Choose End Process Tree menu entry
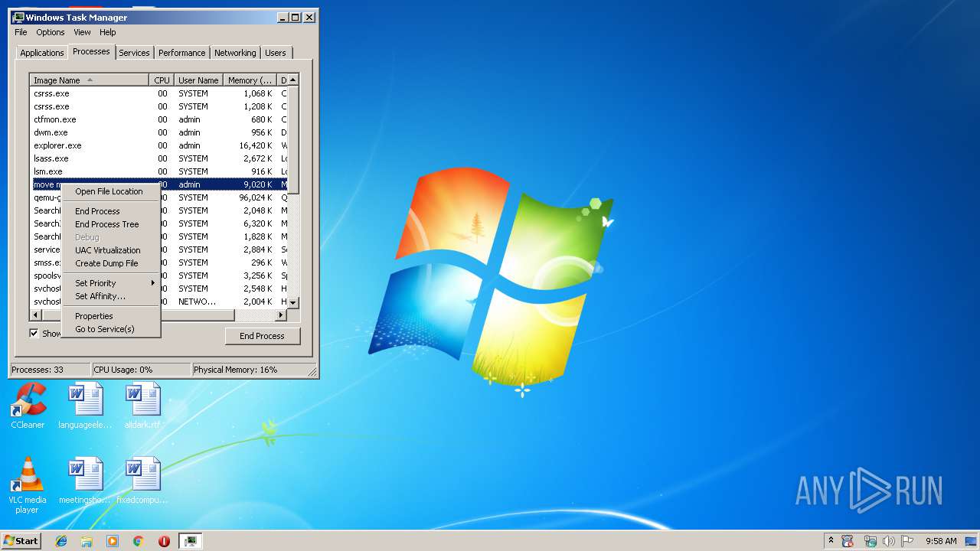Screen dimensions: 980x551 (x=111, y=224)
